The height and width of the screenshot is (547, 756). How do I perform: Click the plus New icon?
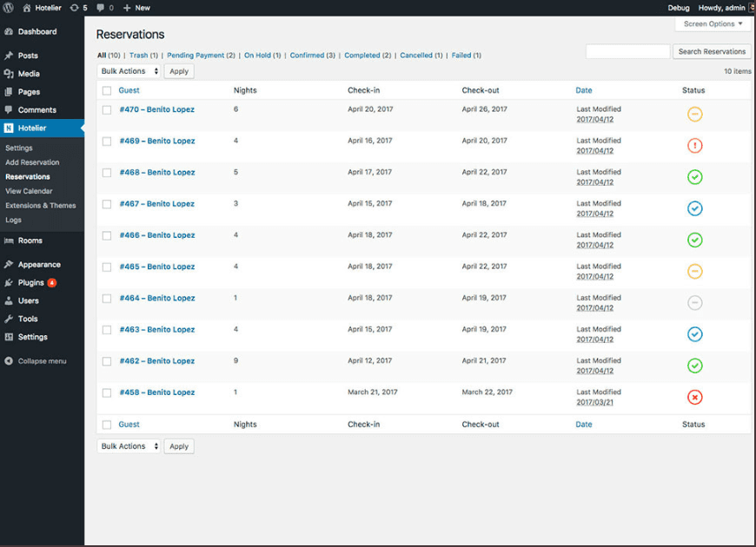tap(127, 8)
